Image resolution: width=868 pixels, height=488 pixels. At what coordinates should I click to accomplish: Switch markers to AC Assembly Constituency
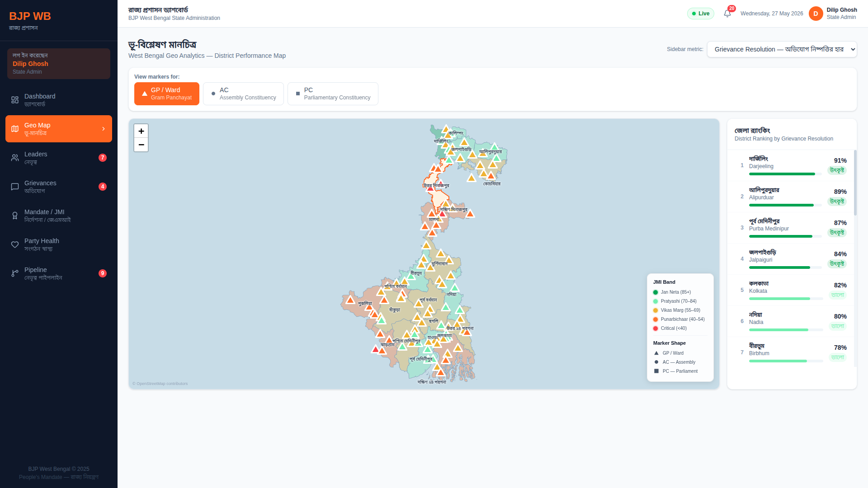click(243, 94)
